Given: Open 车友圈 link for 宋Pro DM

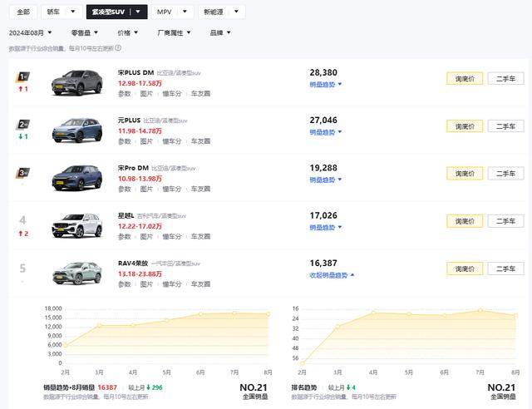Looking at the screenshot, I should tap(200, 189).
